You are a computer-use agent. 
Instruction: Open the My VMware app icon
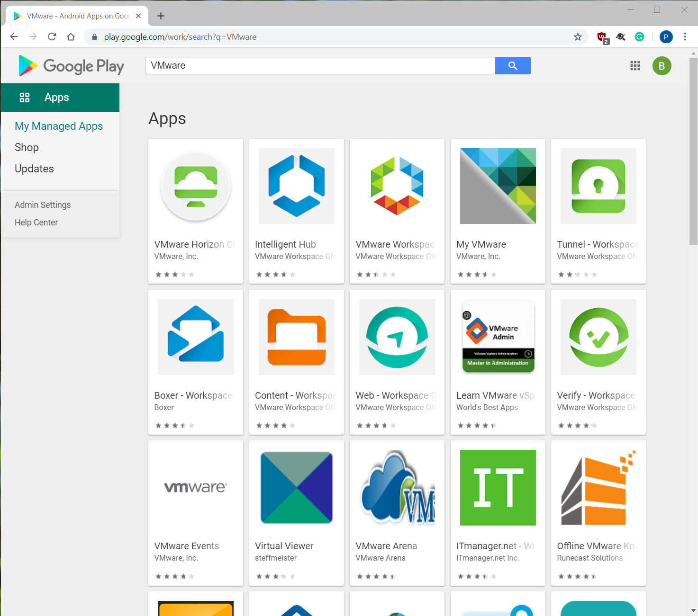[x=498, y=186]
